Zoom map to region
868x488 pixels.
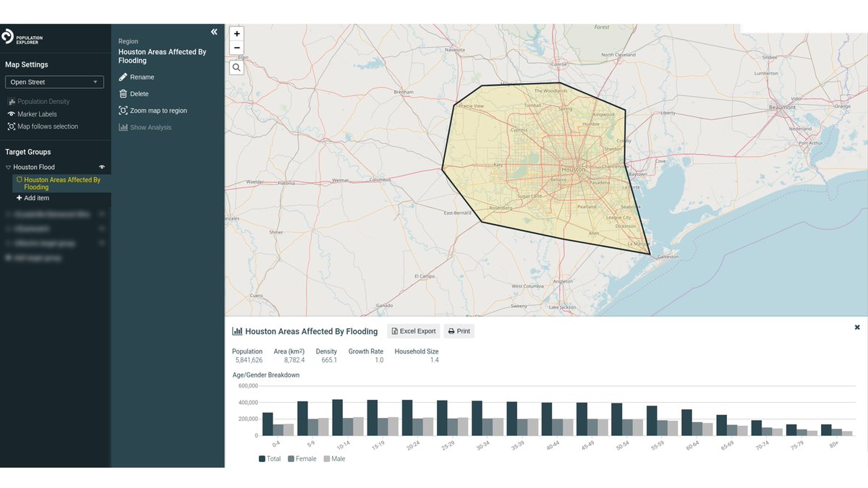point(153,111)
